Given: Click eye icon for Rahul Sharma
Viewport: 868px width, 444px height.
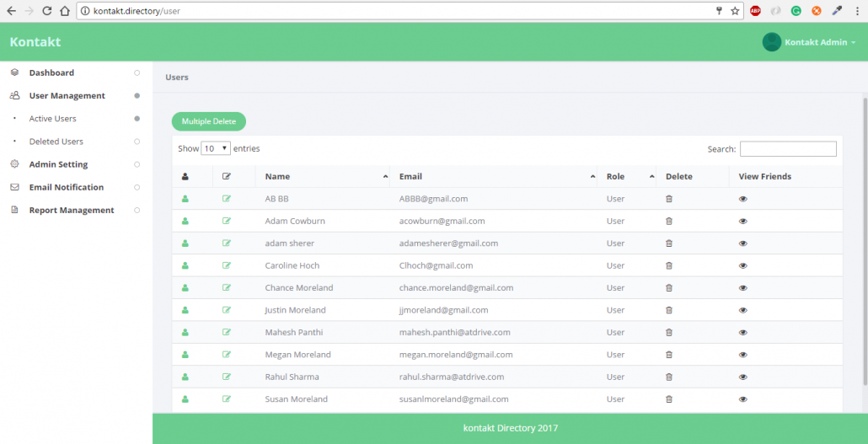Looking at the screenshot, I should (743, 377).
